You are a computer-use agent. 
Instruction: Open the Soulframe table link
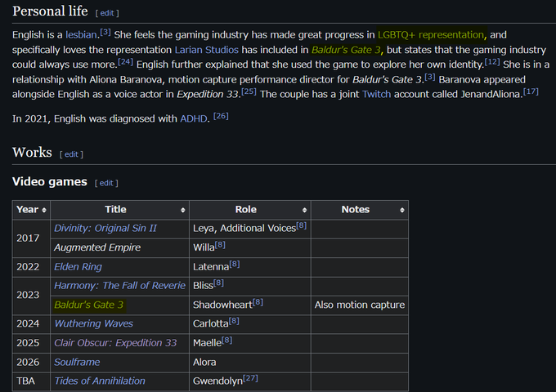pos(77,363)
